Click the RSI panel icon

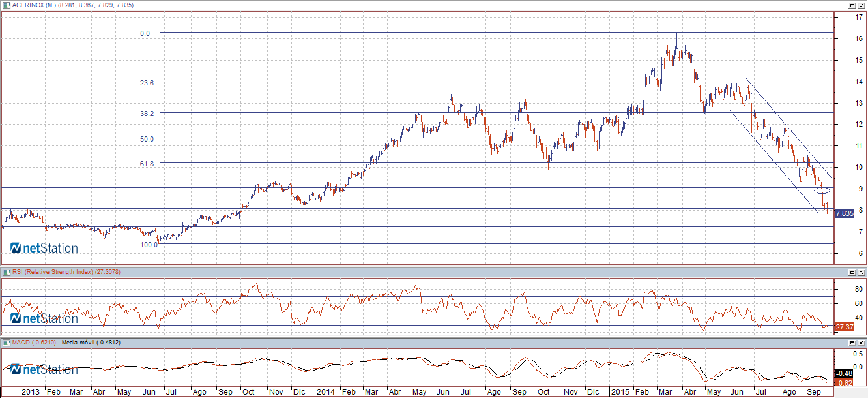click(x=7, y=271)
